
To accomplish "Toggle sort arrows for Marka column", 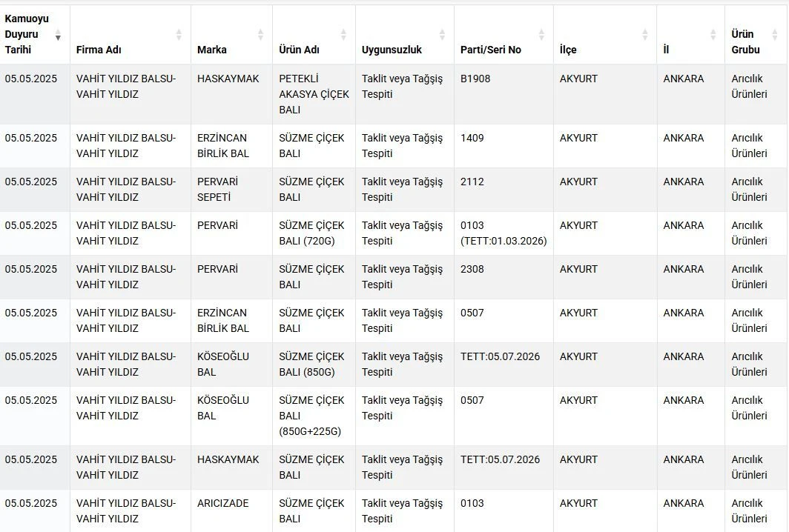I will (261, 35).
